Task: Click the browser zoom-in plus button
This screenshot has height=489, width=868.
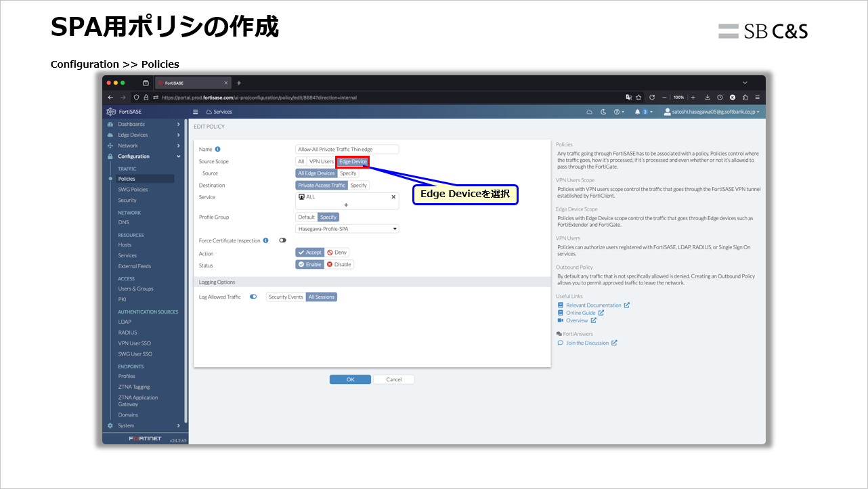Action: 693,97
